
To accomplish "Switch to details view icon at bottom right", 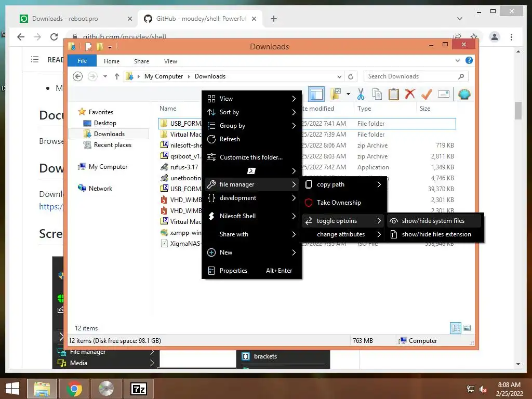I will click(456, 328).
